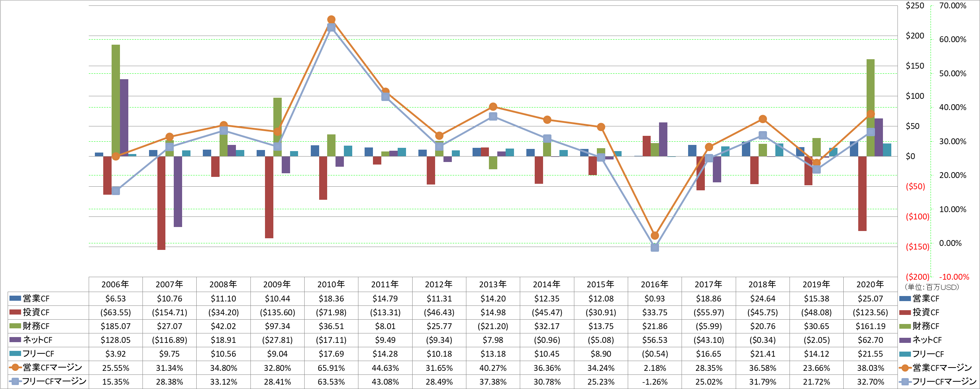This screenshot has width=980, height=389.
Task: Click cell ($135.60) in 2009 column
Action: [277, 312]
